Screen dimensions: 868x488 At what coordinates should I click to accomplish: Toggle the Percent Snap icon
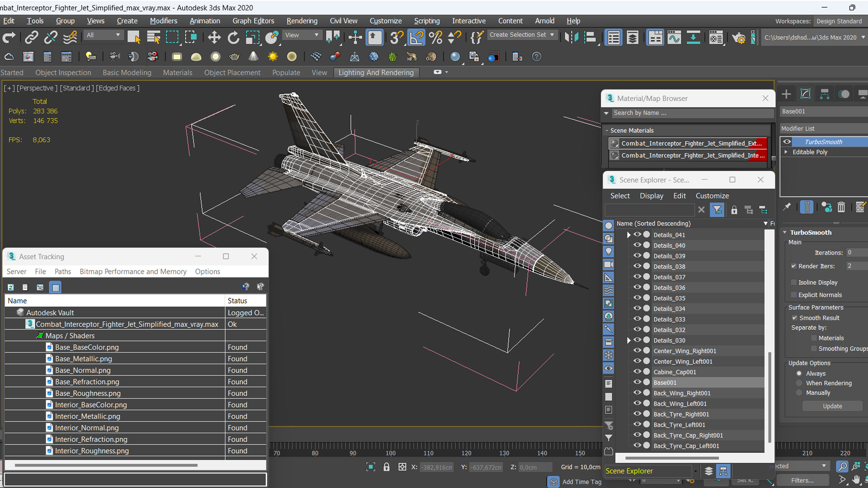(435, 38)
